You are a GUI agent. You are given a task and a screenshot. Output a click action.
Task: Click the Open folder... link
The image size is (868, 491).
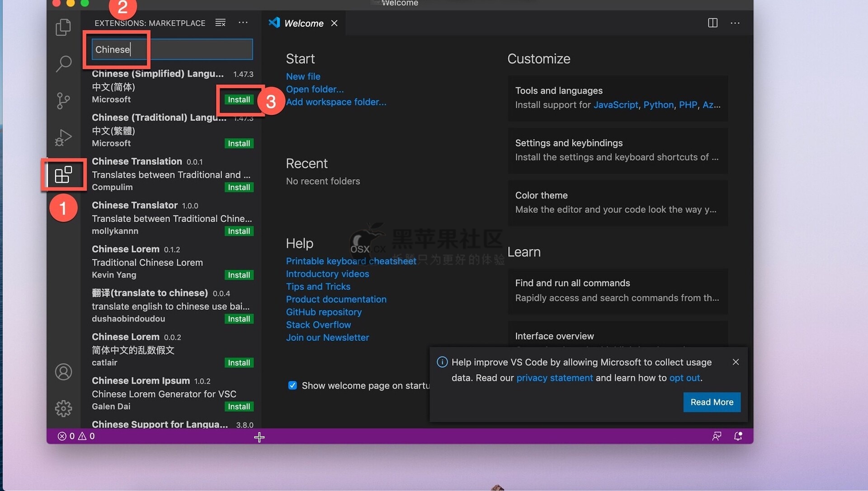tap(315, 89)
